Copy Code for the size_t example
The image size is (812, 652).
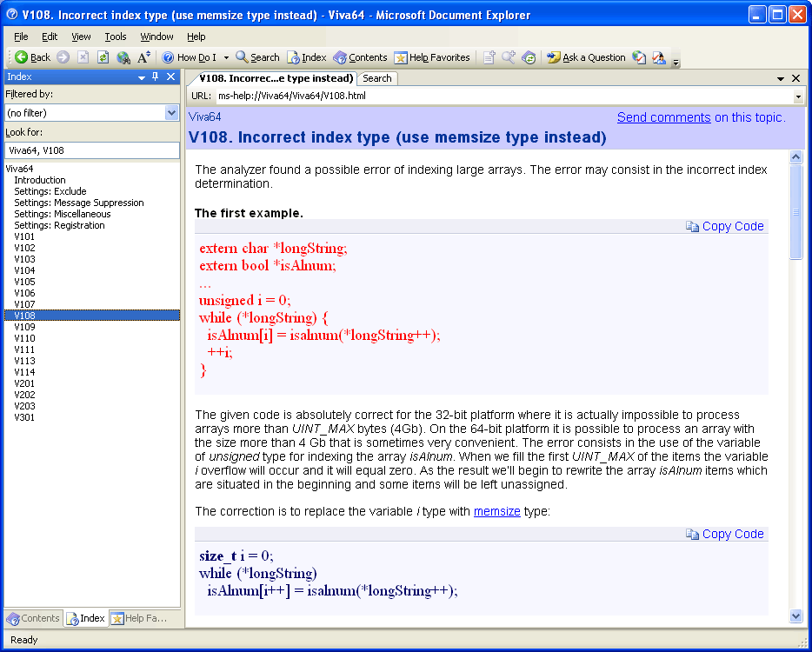click(x=725, y=534)
